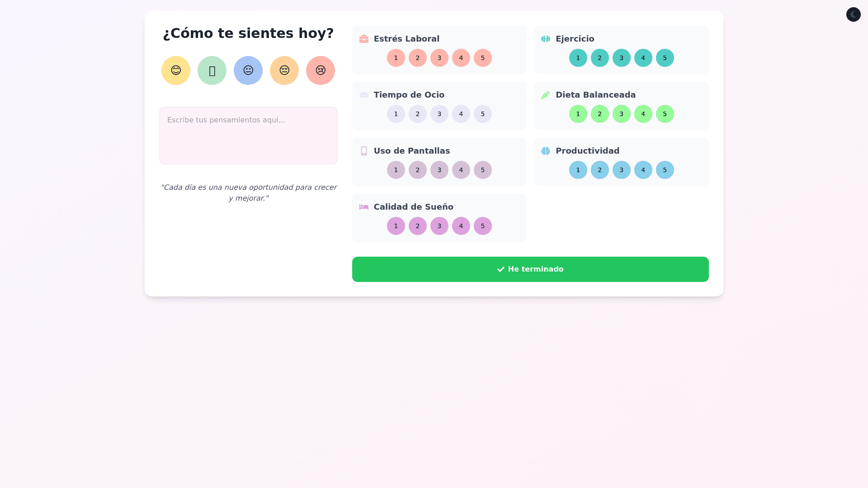The image size is (868, 488).
Task: Click the green mood emoji circle
Action: tap(212, 70)
